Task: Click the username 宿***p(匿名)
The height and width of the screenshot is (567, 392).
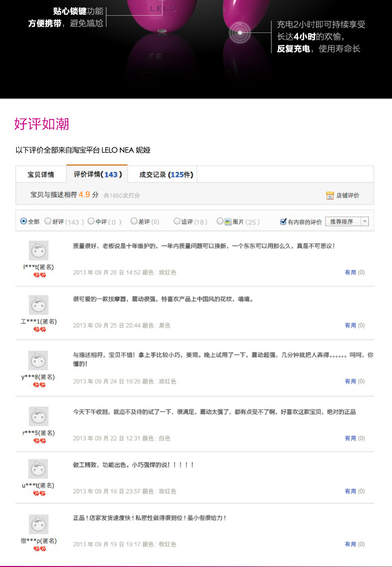Action: pos(38,541)
